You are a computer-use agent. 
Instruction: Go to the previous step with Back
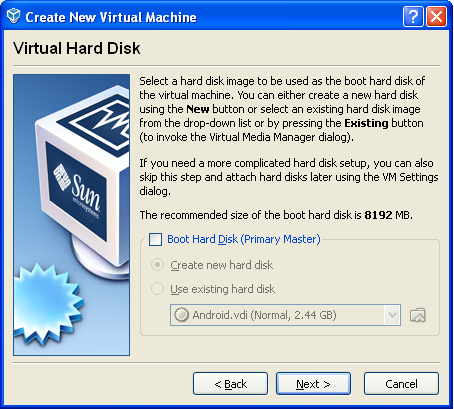click(x=230, y=384)
